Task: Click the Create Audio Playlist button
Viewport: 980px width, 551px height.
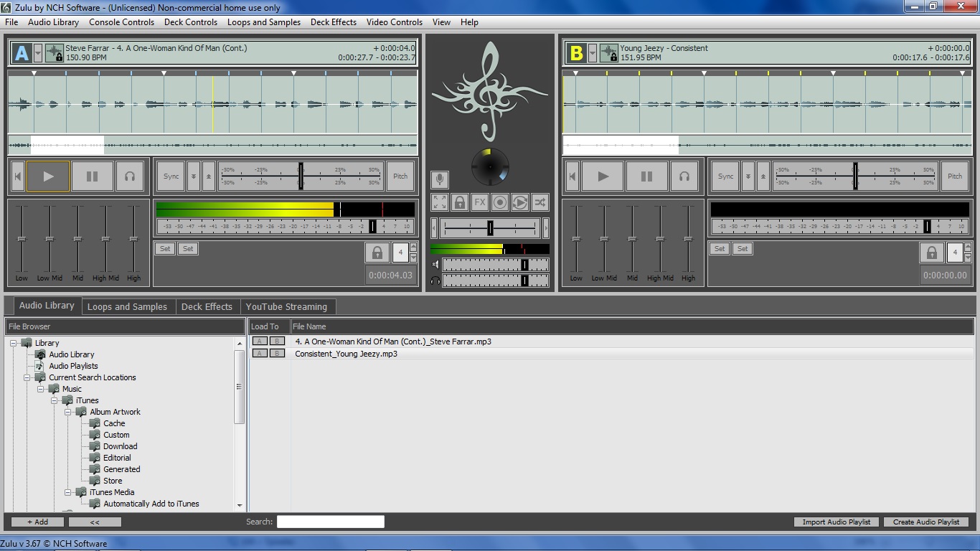Action: click(926, 522)
